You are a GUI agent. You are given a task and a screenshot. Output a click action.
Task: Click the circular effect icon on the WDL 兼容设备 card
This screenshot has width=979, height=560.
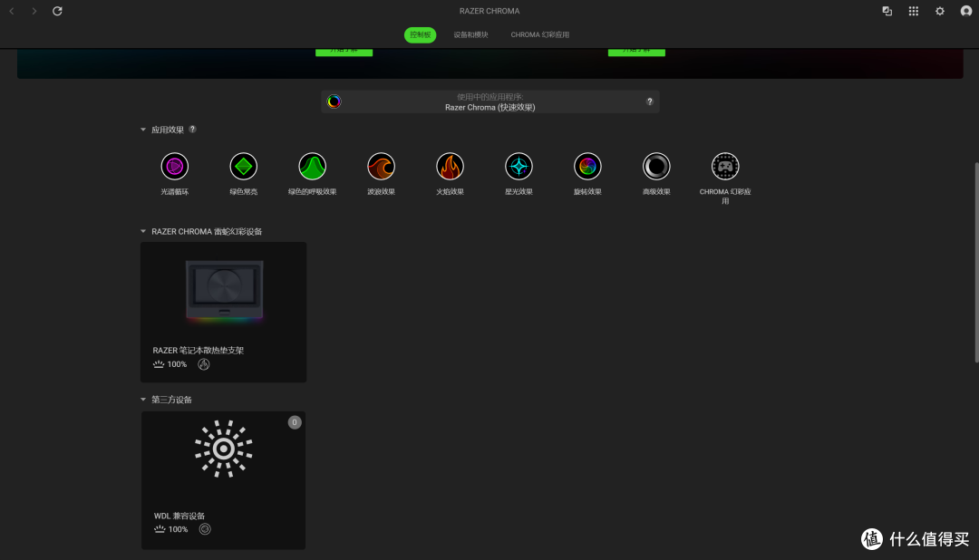(205, 529)
